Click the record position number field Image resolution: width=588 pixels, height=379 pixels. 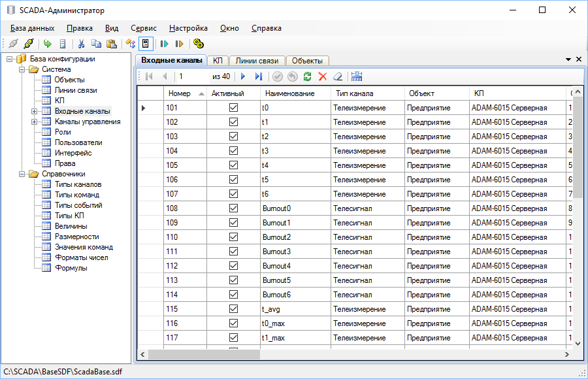pyautogui.click(x=193, y=76)
